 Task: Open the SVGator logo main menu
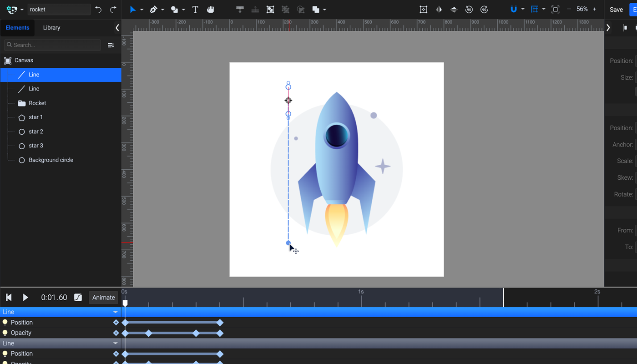(x=12, y=10)
